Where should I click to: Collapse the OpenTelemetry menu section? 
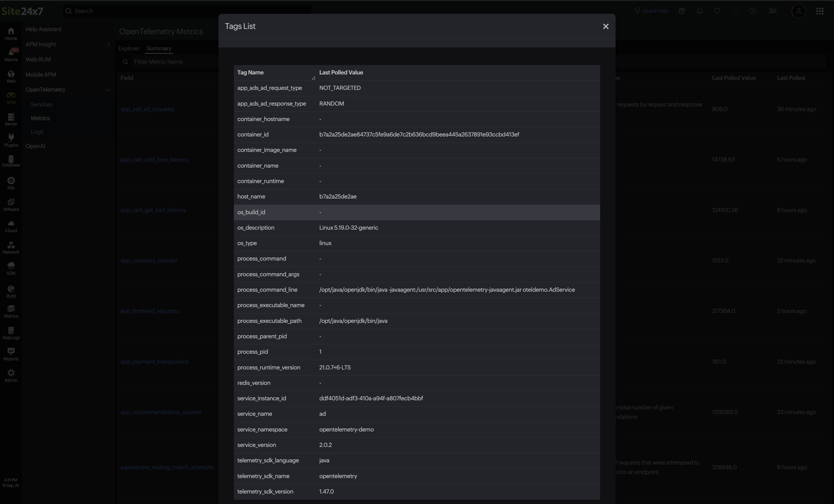[108, 90]
